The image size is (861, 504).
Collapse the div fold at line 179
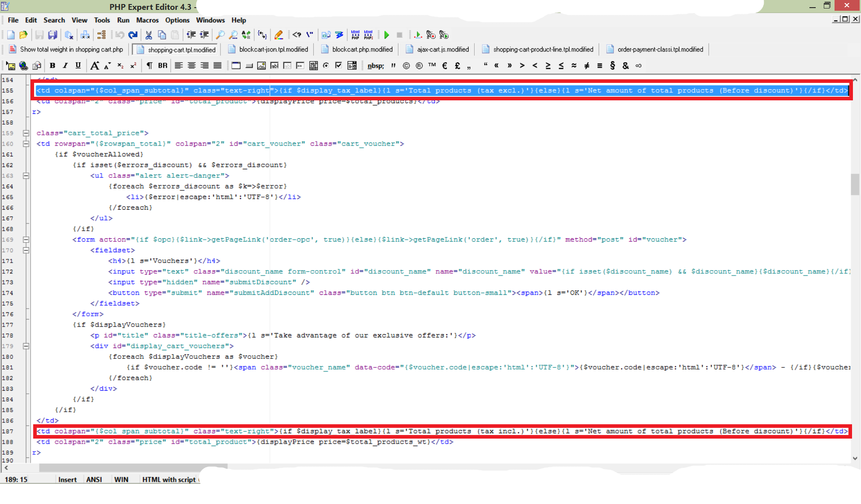(26, 346)
